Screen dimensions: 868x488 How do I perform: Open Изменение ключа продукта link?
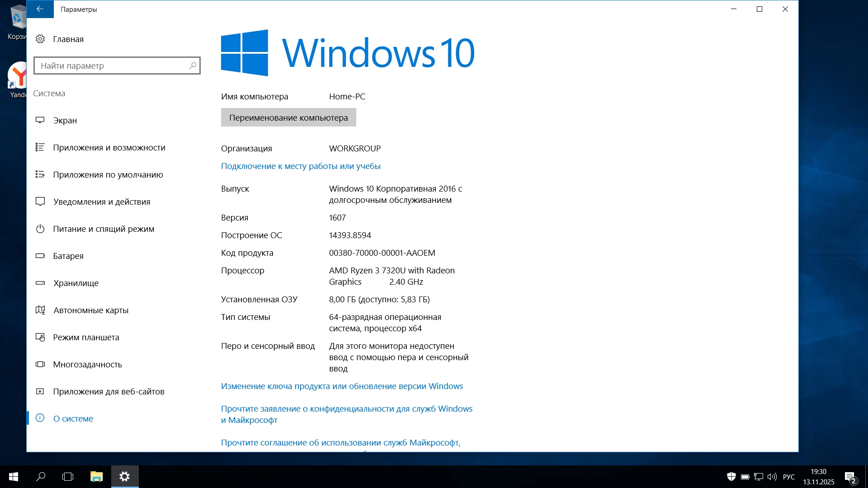[342, 386]
